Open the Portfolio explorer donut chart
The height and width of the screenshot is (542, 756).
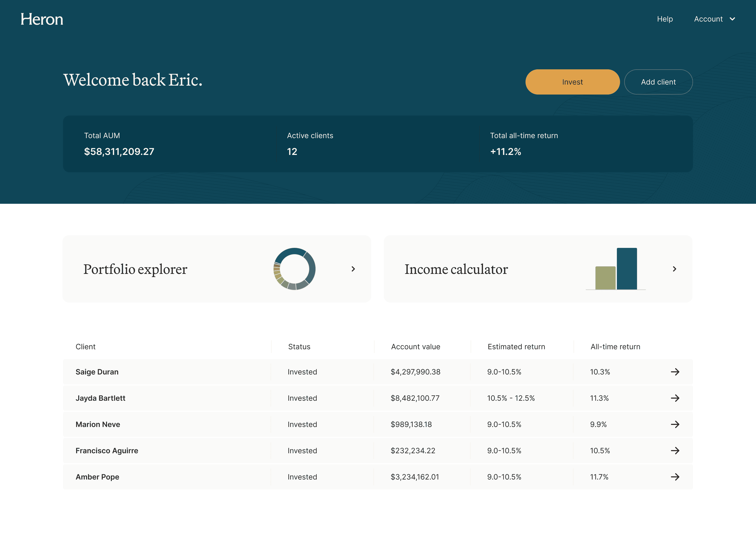click(x=295, y=269)
